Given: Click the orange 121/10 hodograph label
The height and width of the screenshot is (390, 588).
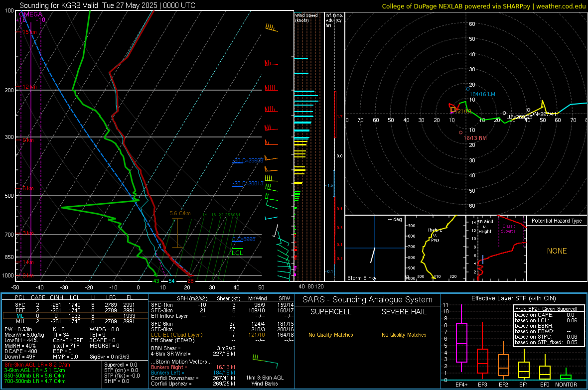Looking at the screenshot, I should tap(463, 112).
